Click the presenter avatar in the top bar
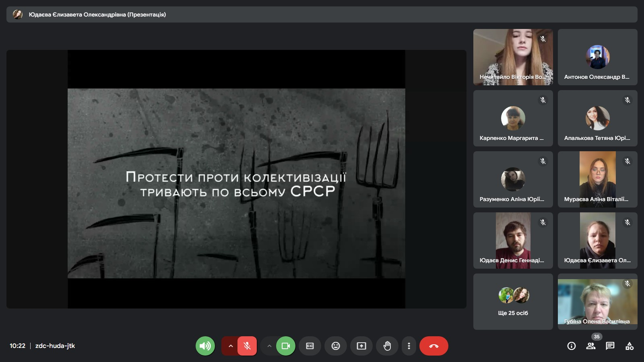 coord(18,14)
